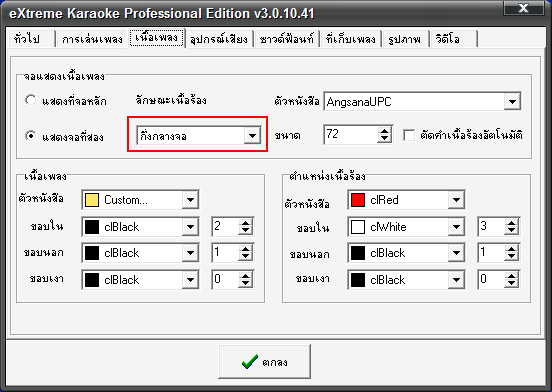The image size is (552, 392).
Task: Increase lyric ขอบนอก width value 1
Action: click(x=245, y=249)
